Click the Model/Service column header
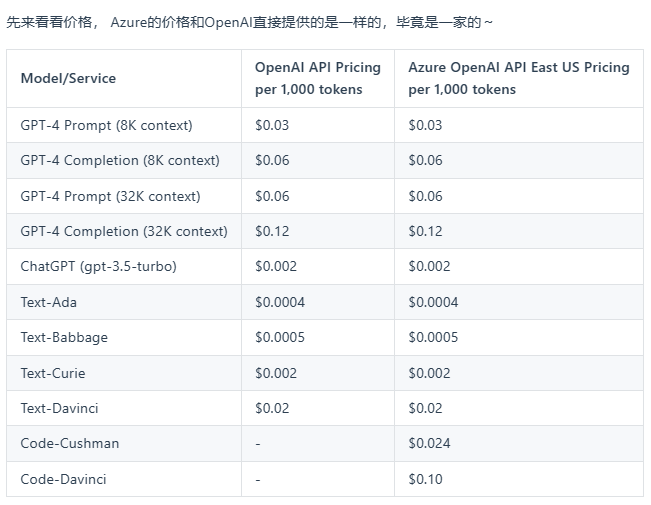 pyautogui.click(x=68, y=78)
